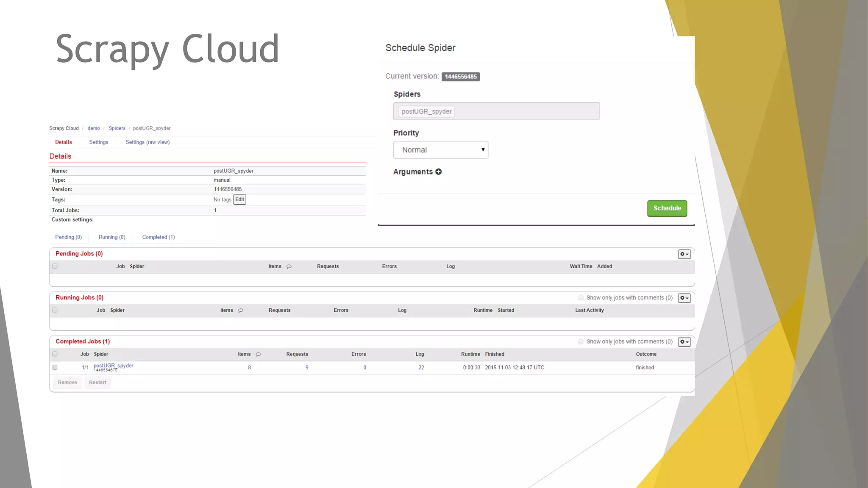Click Restart button under completed jobs
Screen dimensions: 868x488
pyautogui.click(x=97, y=383)
